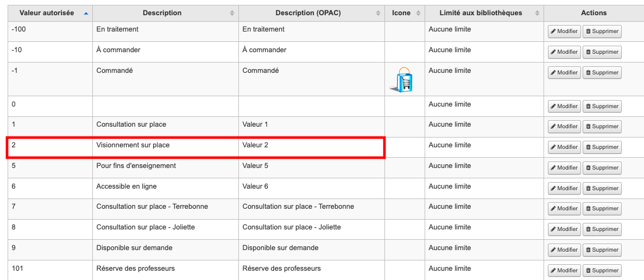Delete the Disponible sur demande value
Viewport: 644px width, 280px height.
tap(602, 250)
